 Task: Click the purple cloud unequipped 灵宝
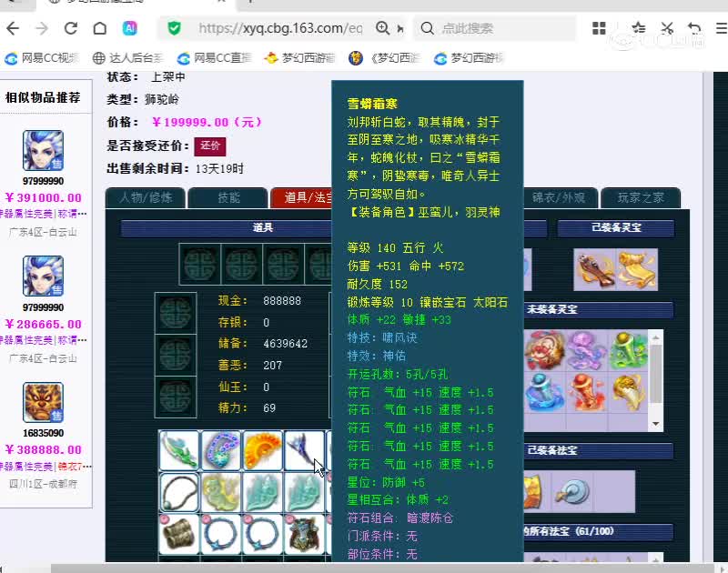tap(587, 350)
